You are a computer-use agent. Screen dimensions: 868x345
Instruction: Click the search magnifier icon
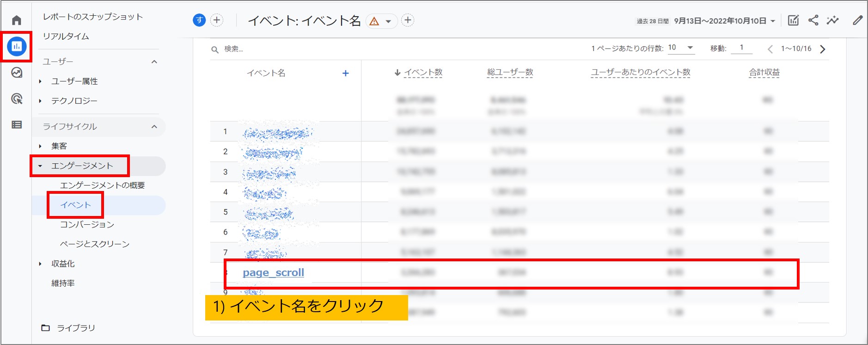point(215,49)
